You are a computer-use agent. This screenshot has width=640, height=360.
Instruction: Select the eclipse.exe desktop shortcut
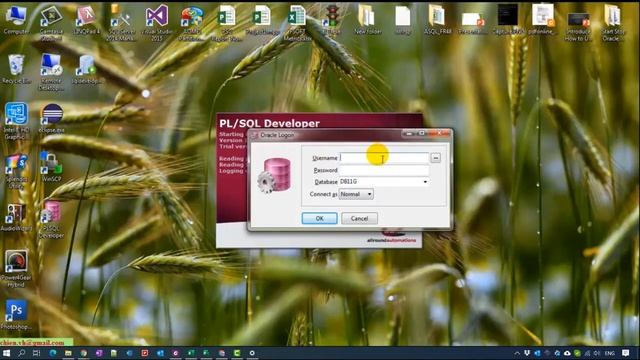tap(51, 118)
